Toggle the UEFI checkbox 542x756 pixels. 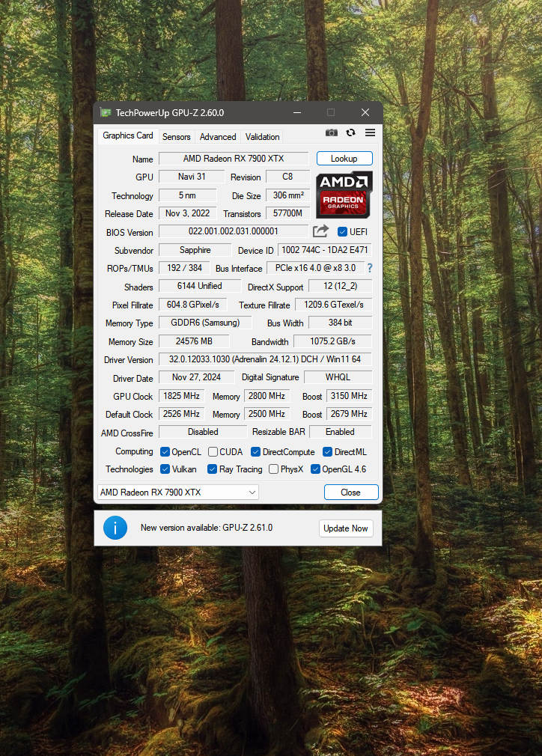[x=342, y=232]
